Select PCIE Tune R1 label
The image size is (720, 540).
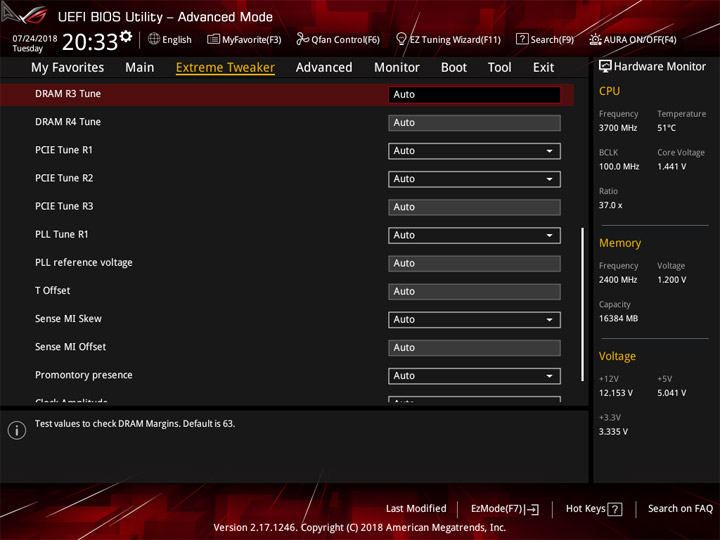[64, 150]
